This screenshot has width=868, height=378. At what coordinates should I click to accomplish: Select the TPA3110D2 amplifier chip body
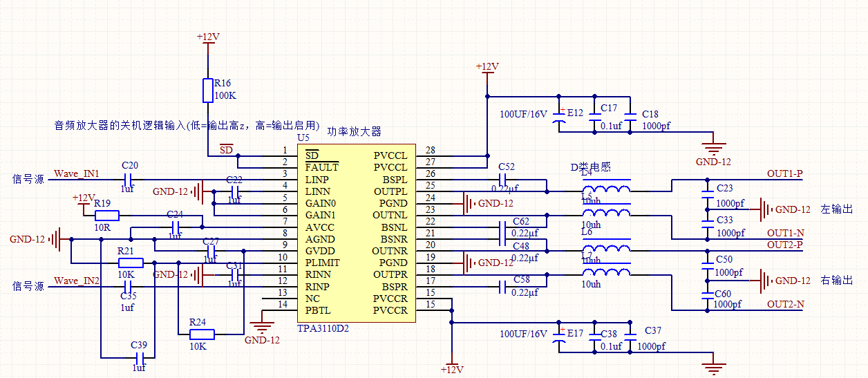point(357,233)
